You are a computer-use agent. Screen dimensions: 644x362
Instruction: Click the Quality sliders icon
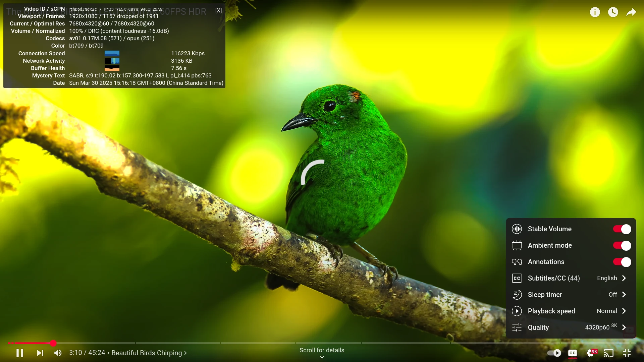pos(517,327)
